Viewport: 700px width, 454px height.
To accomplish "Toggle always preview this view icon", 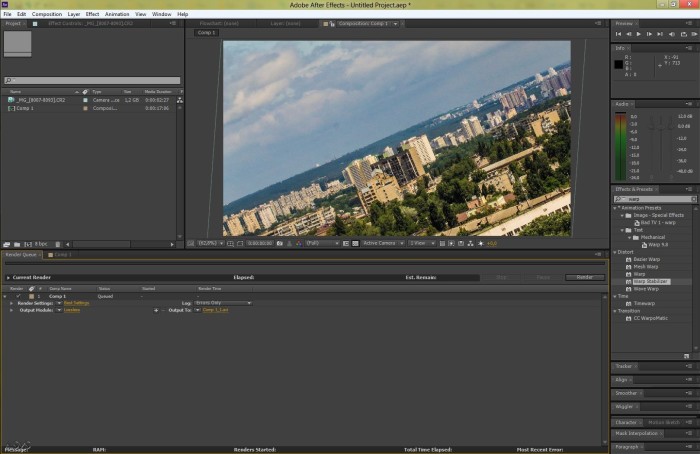I will (191, 243).
